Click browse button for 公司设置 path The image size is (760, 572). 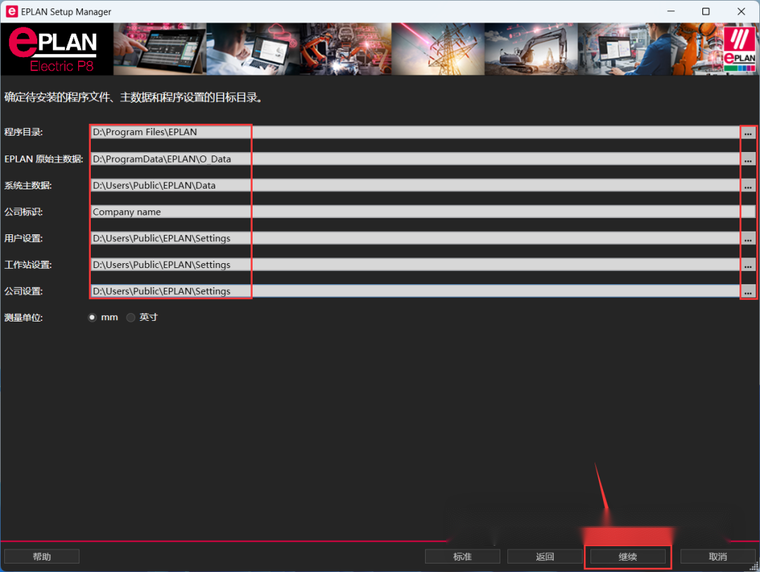pos(748,292)
